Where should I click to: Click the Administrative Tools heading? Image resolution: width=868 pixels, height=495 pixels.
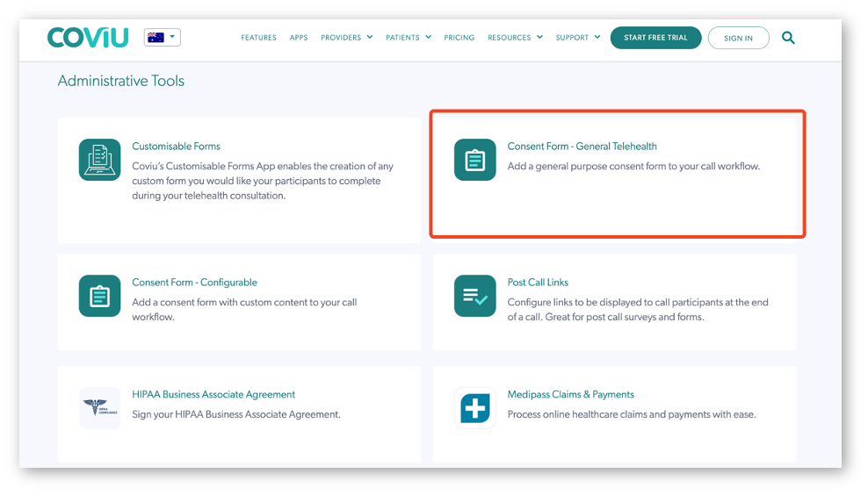pyautogui.click(x=120, y=81)
